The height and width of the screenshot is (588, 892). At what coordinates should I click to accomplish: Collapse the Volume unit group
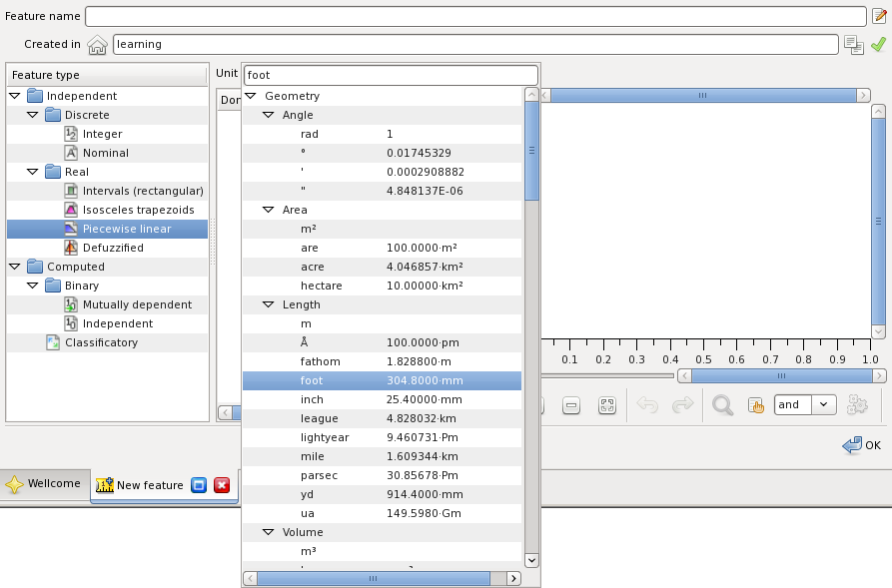[x=269, y=532]
